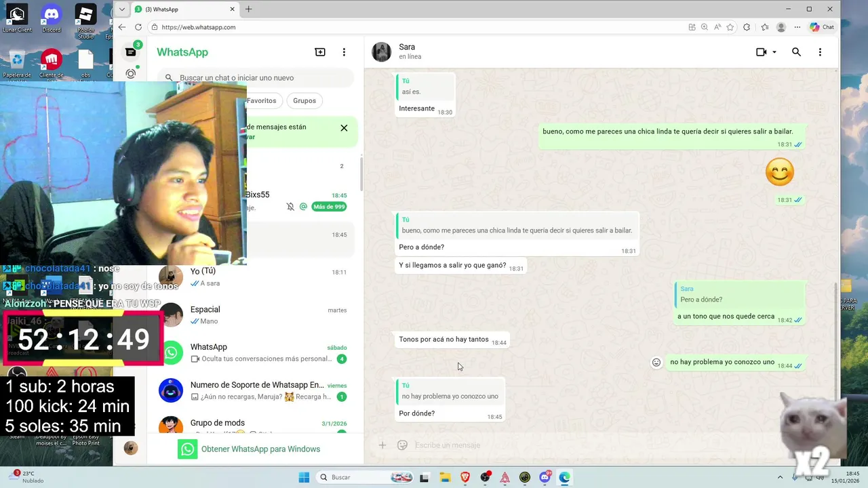This screenshot has height=488, width=868.
Task: Click the weather widget showing 23°C Nublado
Action: coord(27,477)
